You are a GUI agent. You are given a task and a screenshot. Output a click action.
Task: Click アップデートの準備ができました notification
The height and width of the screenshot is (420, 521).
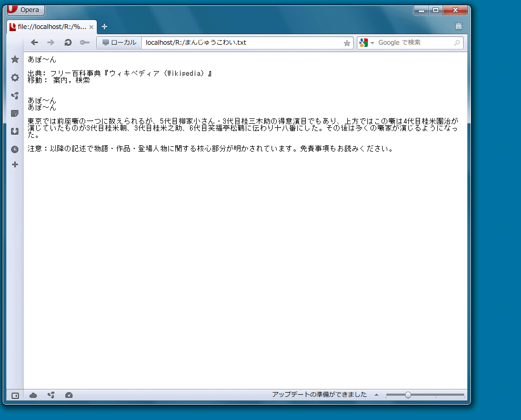coord(319,394)
